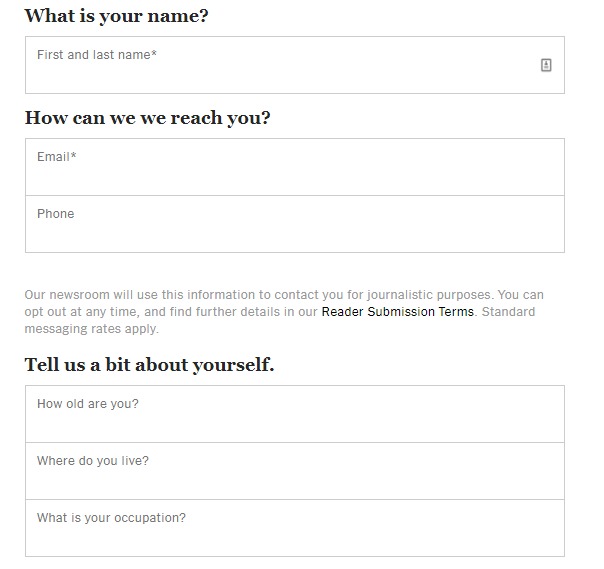Click the 'Standard messaging rates apply' text
The width and height of the screenshot is (604, 569).
coord(92,328)
